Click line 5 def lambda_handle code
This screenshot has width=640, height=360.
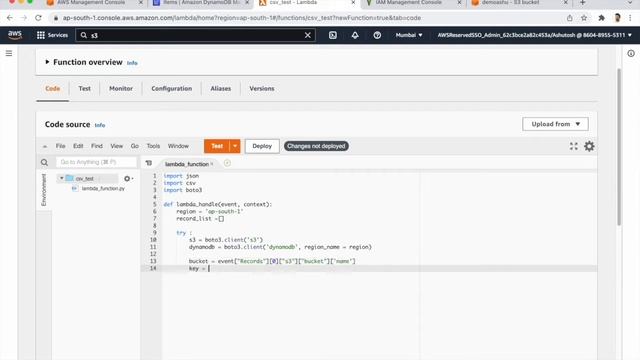click(218, 204)
